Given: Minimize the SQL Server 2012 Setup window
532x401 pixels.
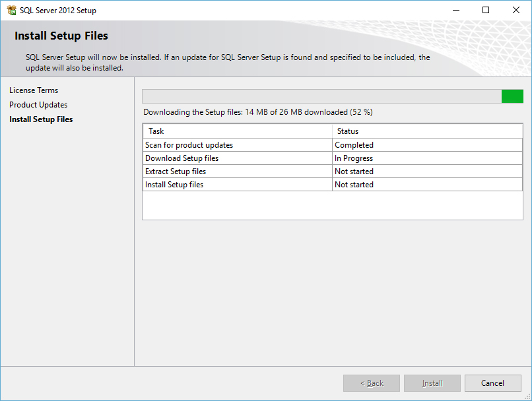Looking at the screenshot, I should click(x=456, y=10).
